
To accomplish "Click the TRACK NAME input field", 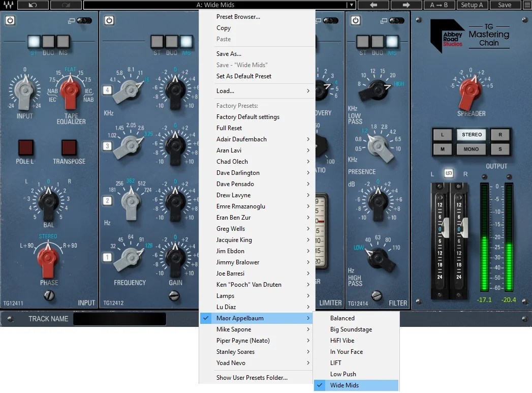I will point(120,319).
